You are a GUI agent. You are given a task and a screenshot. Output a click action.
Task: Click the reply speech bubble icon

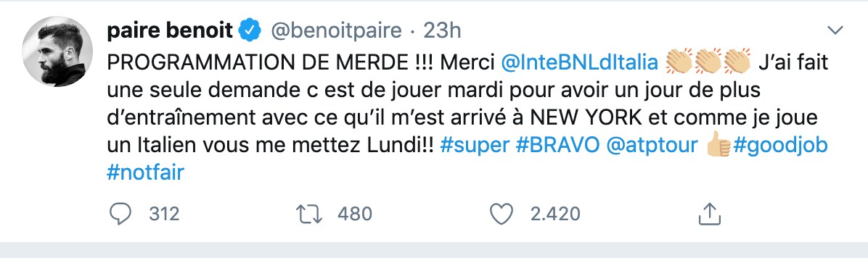120,214
